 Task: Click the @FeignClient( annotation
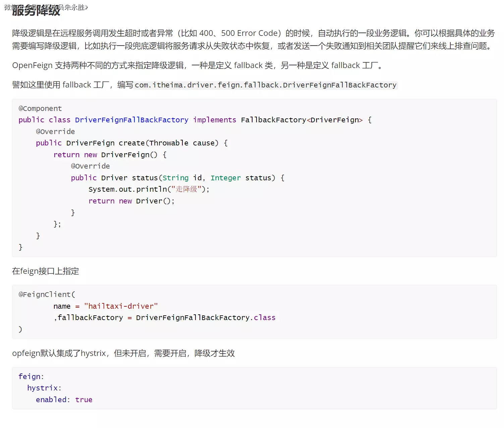pos(47,294)
